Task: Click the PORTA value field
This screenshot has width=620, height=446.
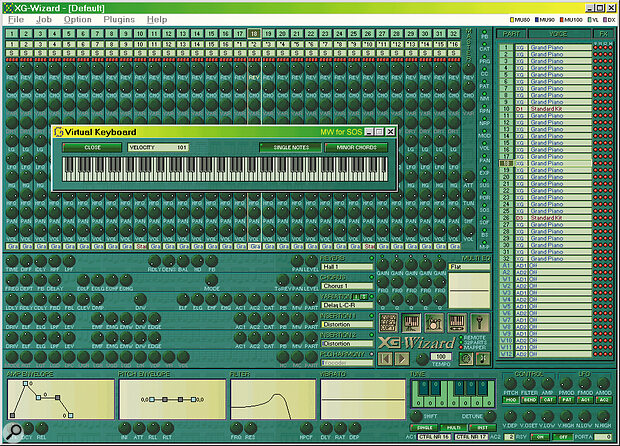Action: tap(603, 437)
